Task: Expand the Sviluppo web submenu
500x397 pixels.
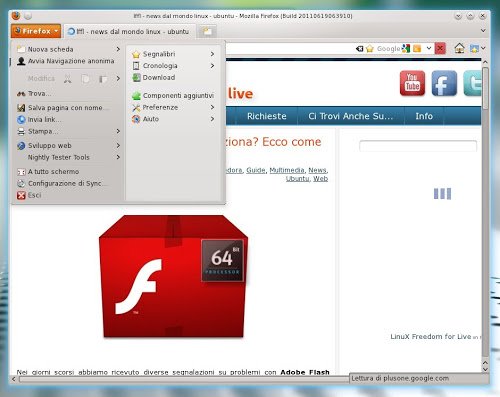Action: (x=69, y=146)
